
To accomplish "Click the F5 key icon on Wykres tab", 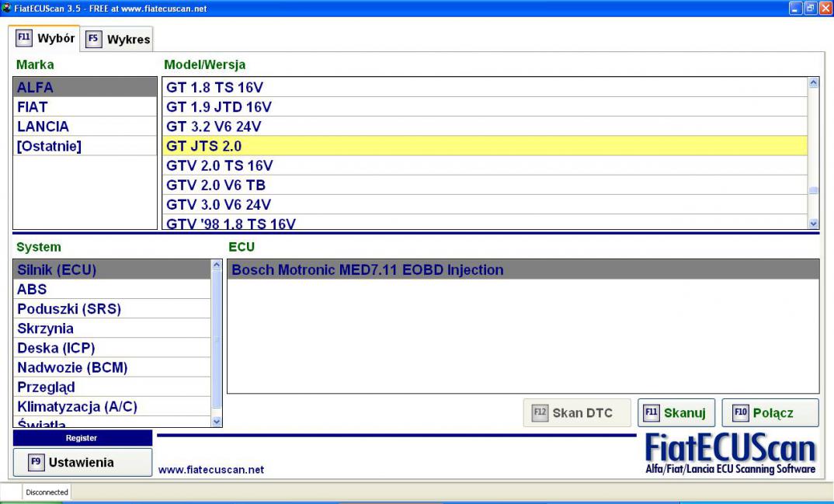I will click(94, 39).
